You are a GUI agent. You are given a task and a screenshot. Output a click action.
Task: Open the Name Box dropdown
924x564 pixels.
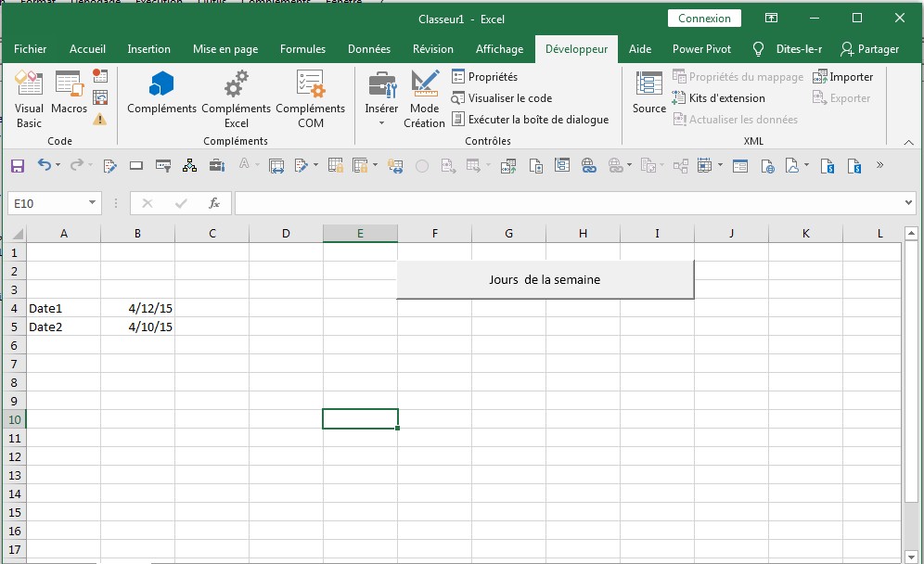coord(90,201)
